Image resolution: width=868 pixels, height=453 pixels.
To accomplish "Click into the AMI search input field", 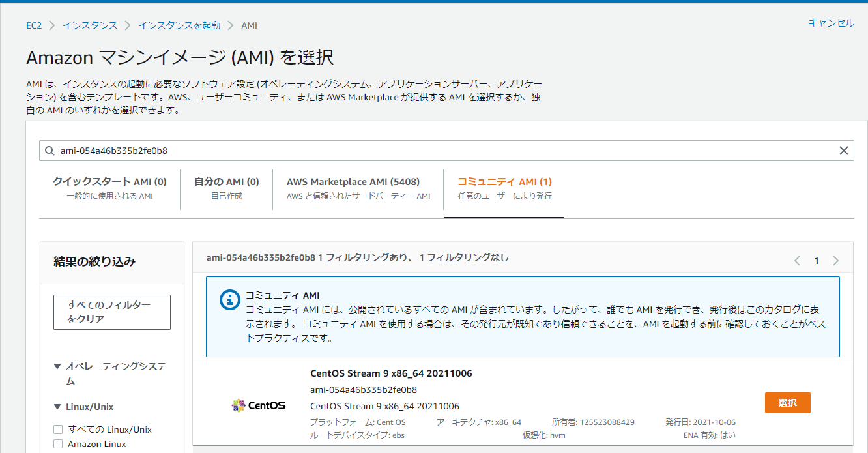I will click(446, 151).
